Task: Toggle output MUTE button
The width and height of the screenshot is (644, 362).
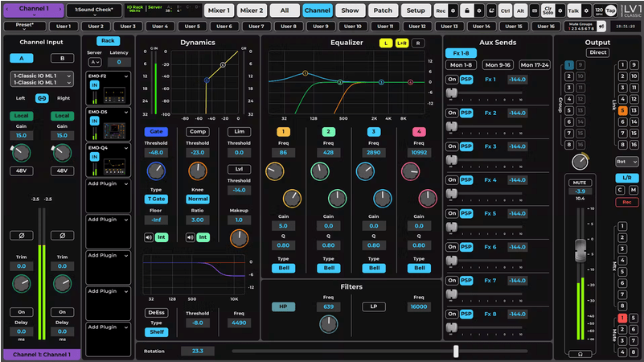Action: click(x=580, y=183)
